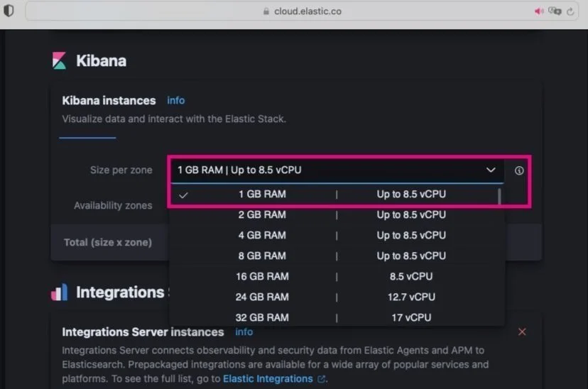This screenshot has width=588, height=389.
Task: Open Kibana instances info link
Action: coord(175,101)
